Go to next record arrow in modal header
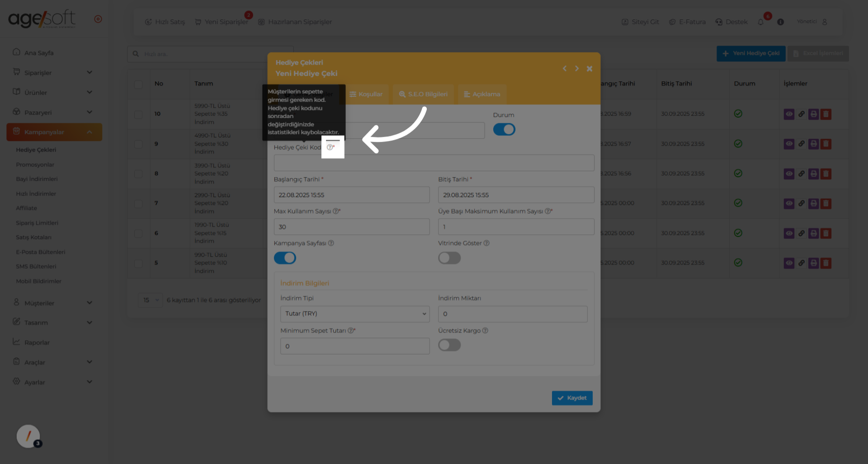 pyautogui.click(x=577, y=69)
